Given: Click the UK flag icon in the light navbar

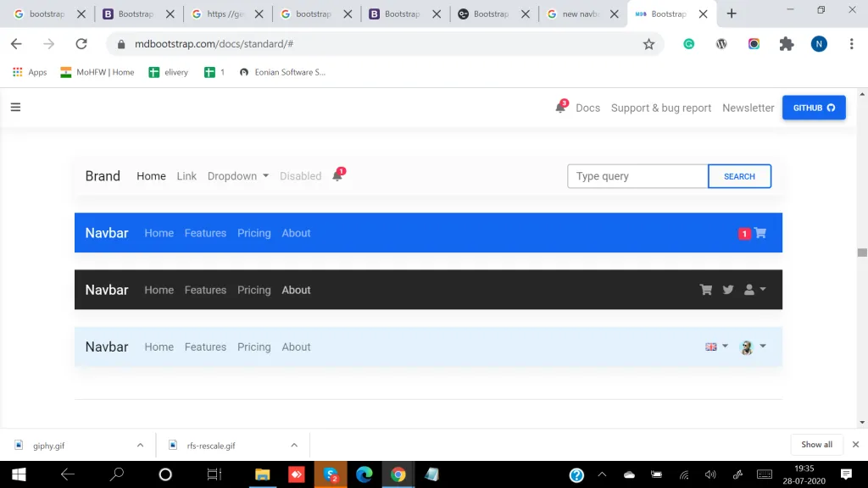Looking at the screenshot, I should (710, 347).
